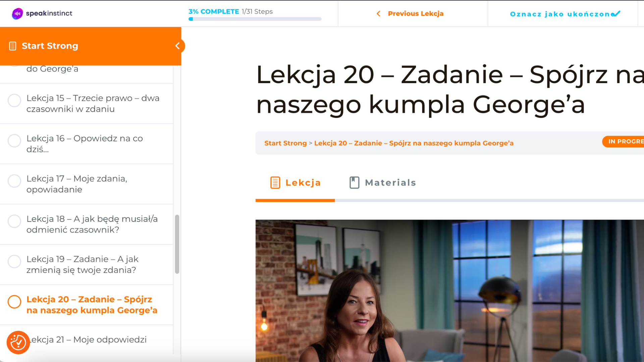The height and width of the screenshot is (362, 644).
Task: Click the Previous Lekcja left chevron
Action: (x=379, y=14)
